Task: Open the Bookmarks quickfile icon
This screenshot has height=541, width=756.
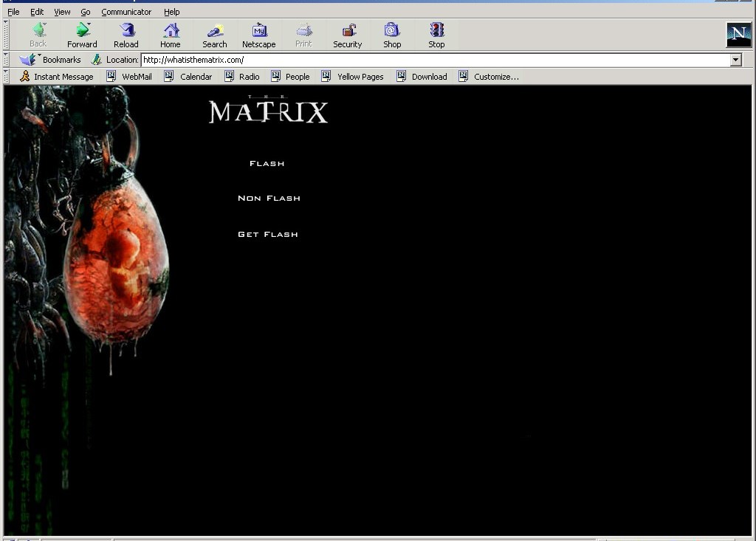Action: 27,60
